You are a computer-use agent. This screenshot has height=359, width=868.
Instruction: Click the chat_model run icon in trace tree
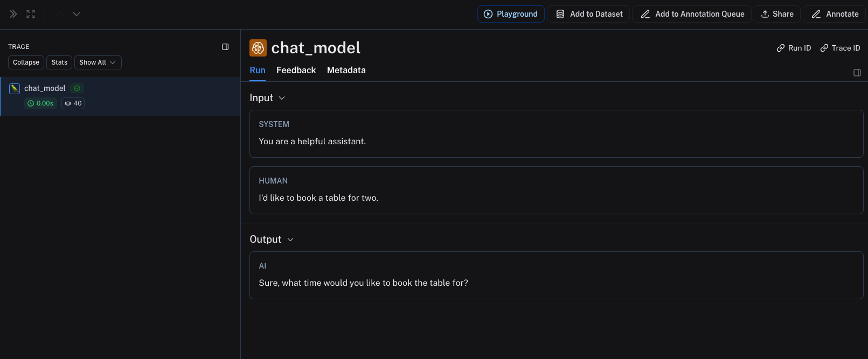click(x=15, y=88)
